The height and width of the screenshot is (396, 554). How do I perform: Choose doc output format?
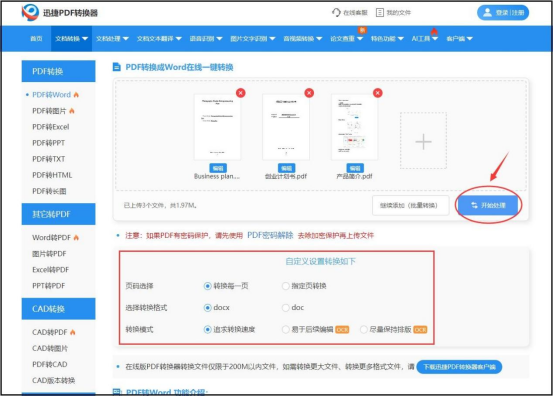point(285,308)
